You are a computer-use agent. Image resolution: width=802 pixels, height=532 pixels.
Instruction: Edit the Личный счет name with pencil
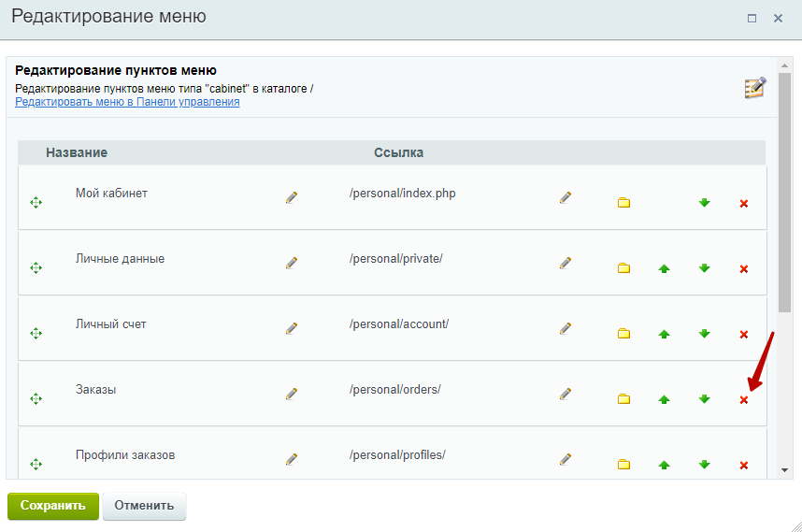[x=292, y=328]
